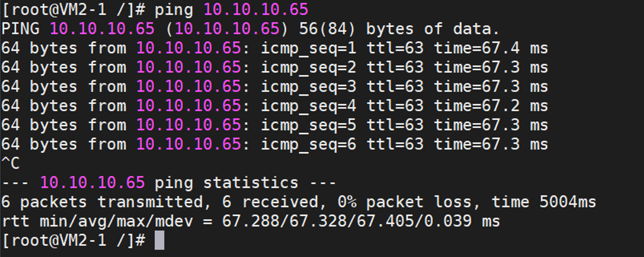The width and height of the screenshot is (644, 257).
Task: Click the 'time 5004ms' text
Action: pyautogui.click(x=544, y=202)
